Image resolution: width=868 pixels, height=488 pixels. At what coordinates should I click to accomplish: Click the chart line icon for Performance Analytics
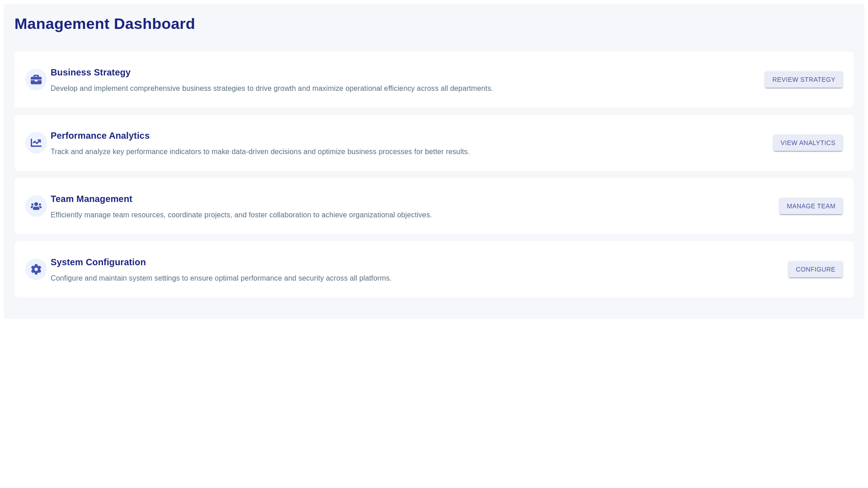pos(36,143)
